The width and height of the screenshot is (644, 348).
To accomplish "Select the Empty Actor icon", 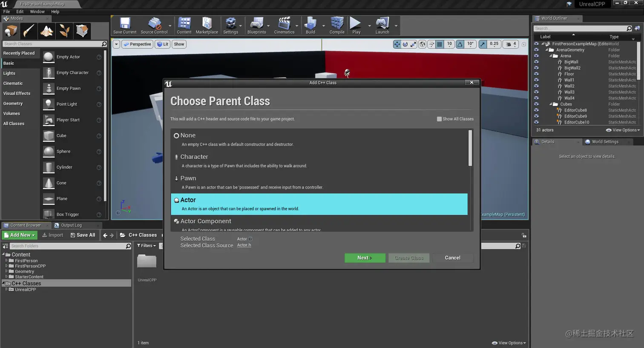I will [49, 57].
